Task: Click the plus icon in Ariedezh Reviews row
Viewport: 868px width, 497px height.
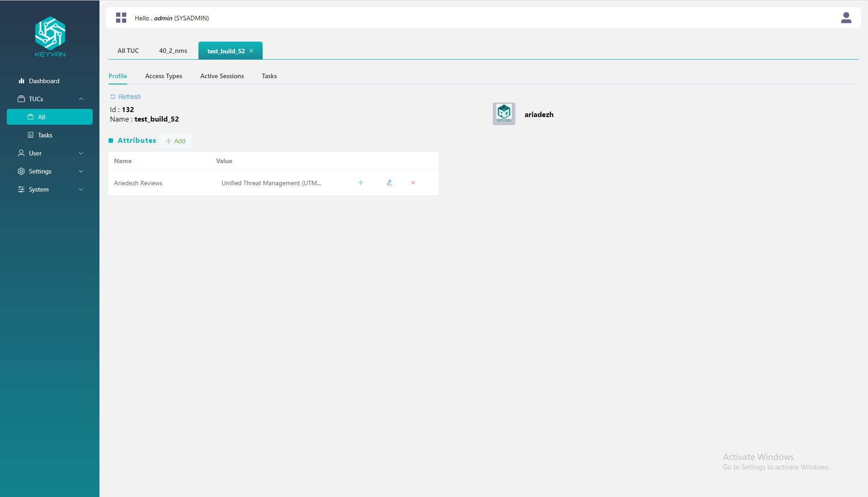Action: pyautogui.click(x=361, y=183)
